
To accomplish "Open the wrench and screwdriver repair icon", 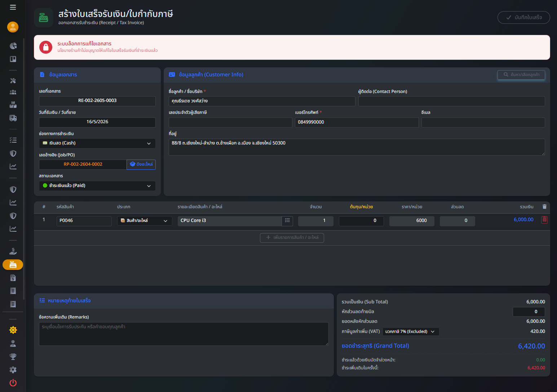I will pos(13,81).
